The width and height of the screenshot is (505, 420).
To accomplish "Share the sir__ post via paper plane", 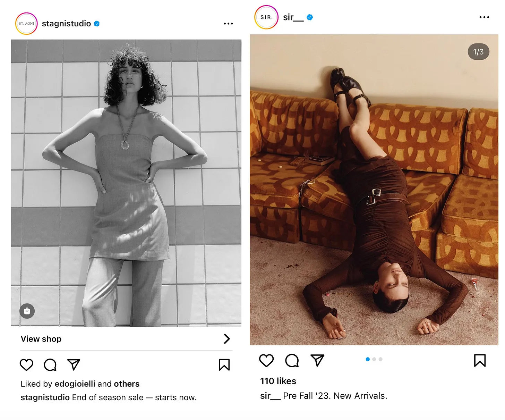I will tap(317, 360).
